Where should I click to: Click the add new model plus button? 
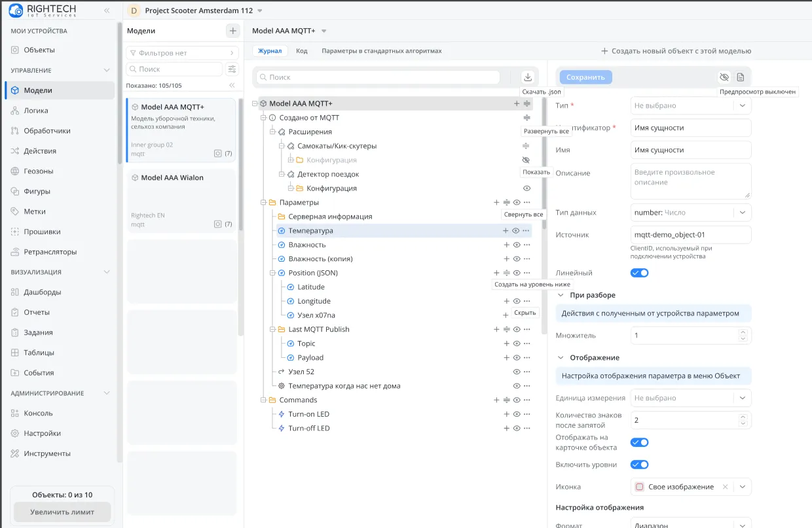pyautogui.click(x=232, y=31)
